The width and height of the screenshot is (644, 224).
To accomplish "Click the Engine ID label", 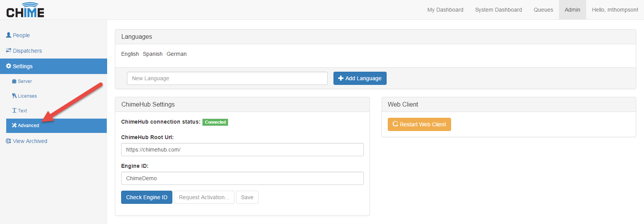I will coord(135,166).
